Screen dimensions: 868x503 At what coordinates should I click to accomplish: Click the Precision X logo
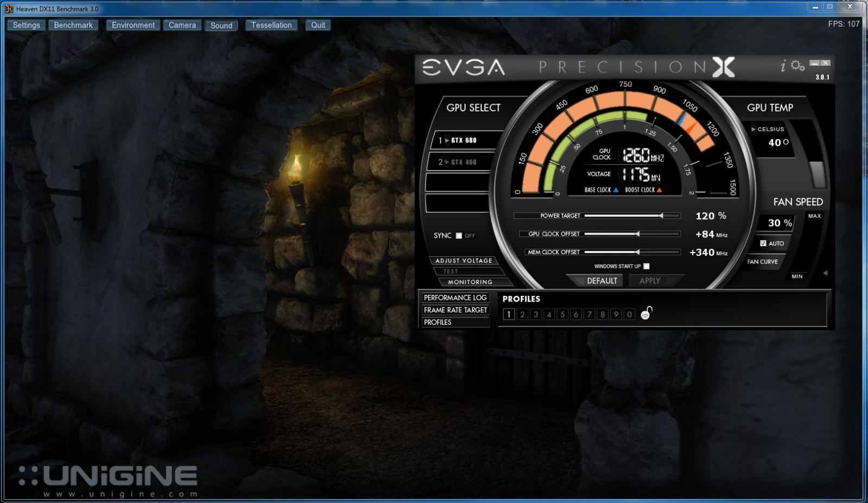tap(723, 67)
